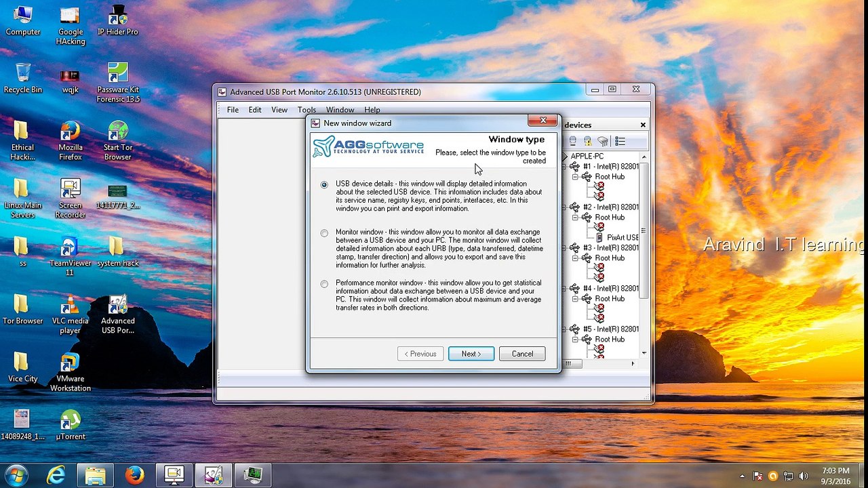868x488 pixels.
Task: Click the Firefox icon in the taskbar
Action: click(134, 476)
